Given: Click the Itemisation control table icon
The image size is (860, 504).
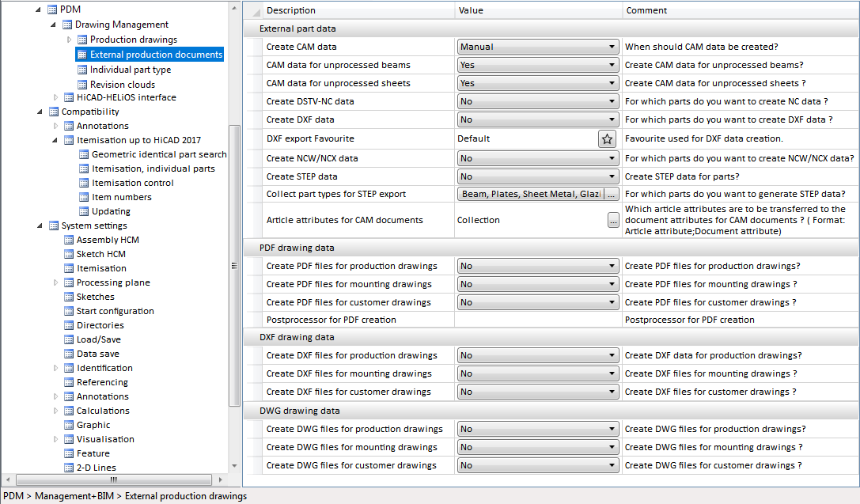Looking at the screenshot, I should pos(84,183).
